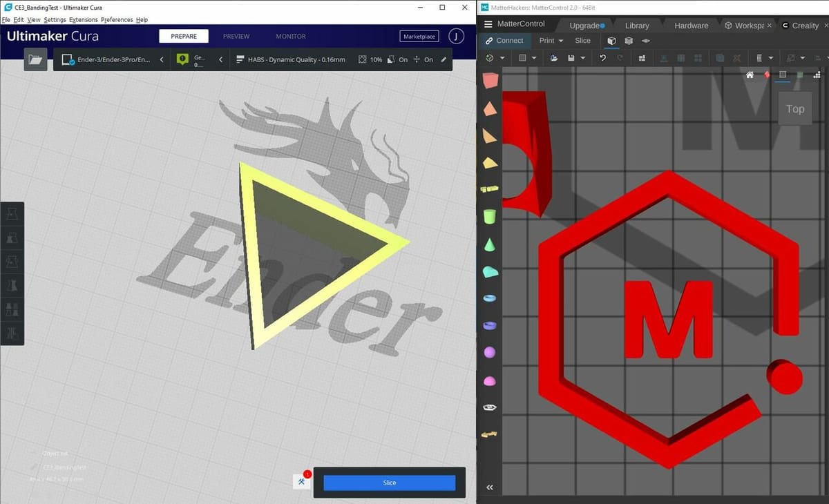This screenshot has width=829, height=504.
Task: Toggle the overhang staircase view mode in MatterControl
Action: point(817,75)
